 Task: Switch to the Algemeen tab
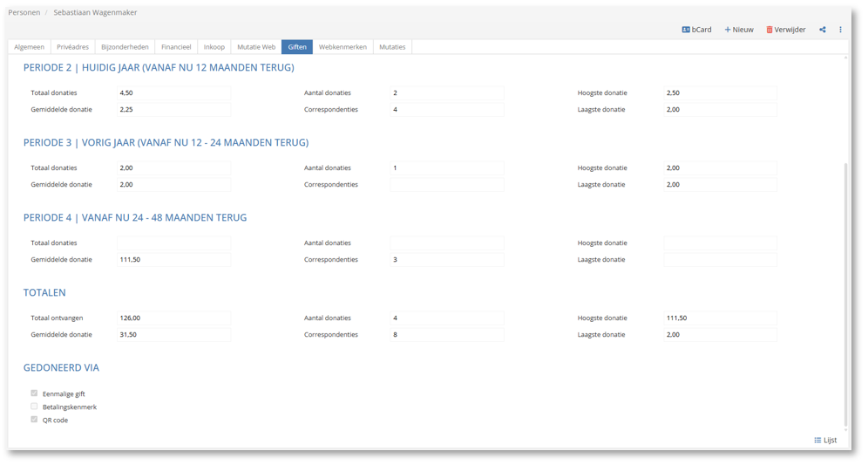click(x=29, y=47)
